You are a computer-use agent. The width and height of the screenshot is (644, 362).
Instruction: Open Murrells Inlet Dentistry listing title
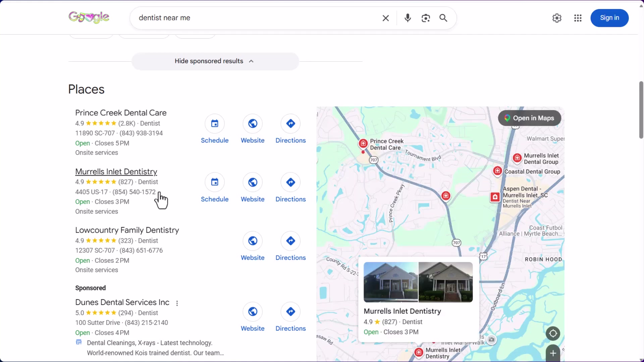(116, 172)
